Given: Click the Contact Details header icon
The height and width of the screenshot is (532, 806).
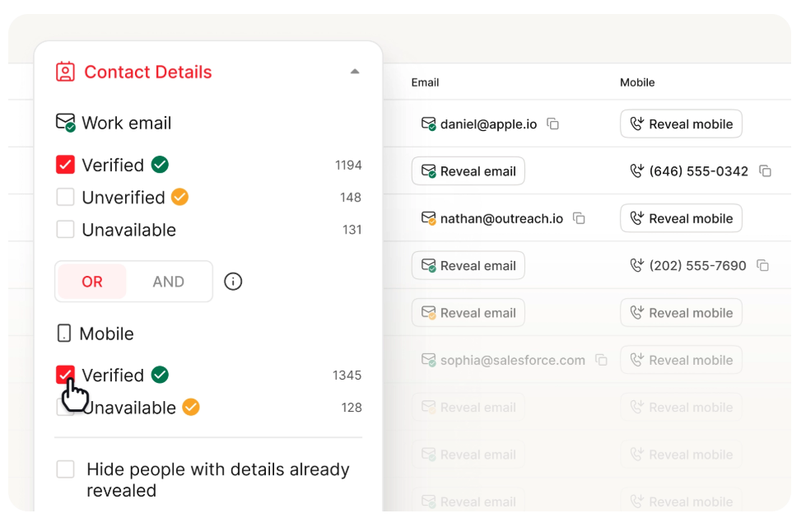Looking at the screenshot, I should tap(65, 72).
